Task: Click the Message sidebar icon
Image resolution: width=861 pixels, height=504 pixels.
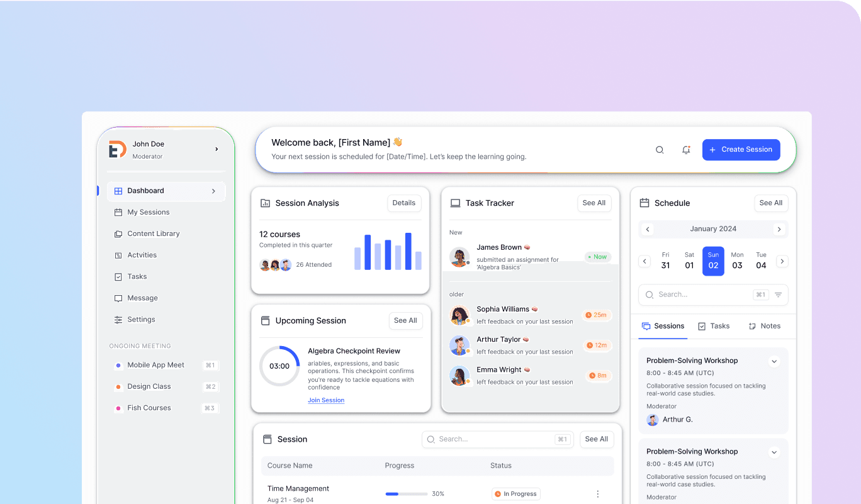Action: click(x=118, y=298)
